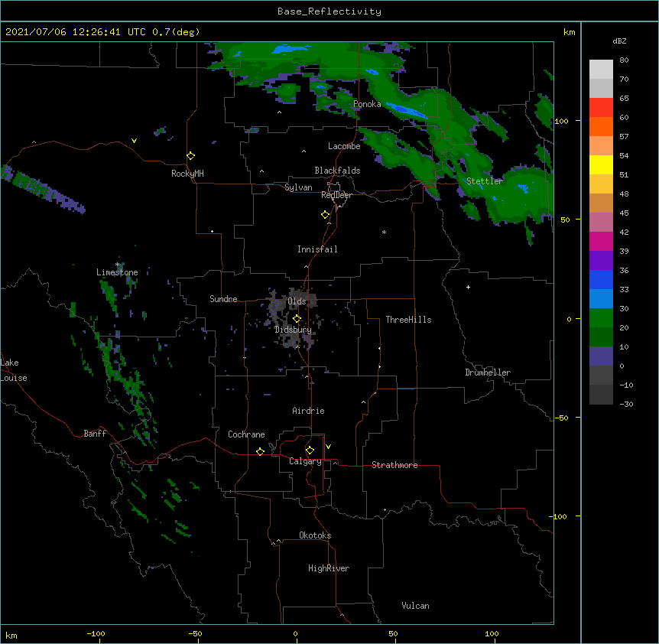Select the purple swatch below the 39 label
The width and height of the screenshot is (659, 644).
[601, 261]
